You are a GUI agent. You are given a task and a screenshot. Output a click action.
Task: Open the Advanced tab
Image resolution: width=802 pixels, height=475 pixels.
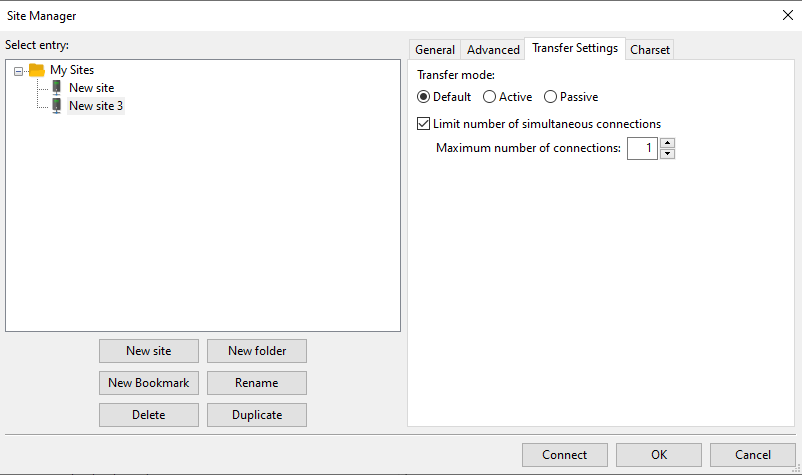[493, 50]
